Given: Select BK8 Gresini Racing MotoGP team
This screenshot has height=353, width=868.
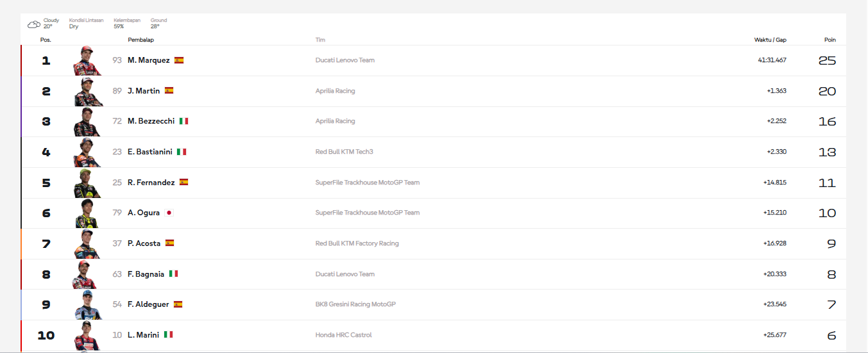Looking at the screenshot, I should click(355, 304).
